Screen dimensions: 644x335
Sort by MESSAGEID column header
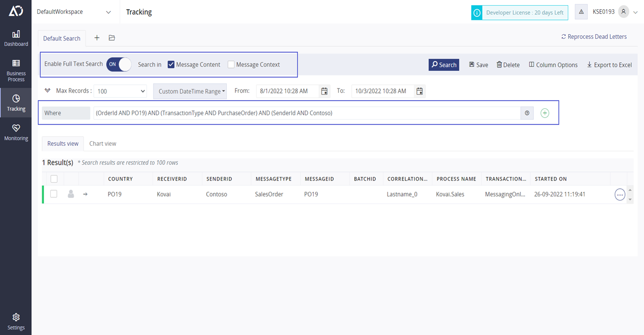[319, 179]
